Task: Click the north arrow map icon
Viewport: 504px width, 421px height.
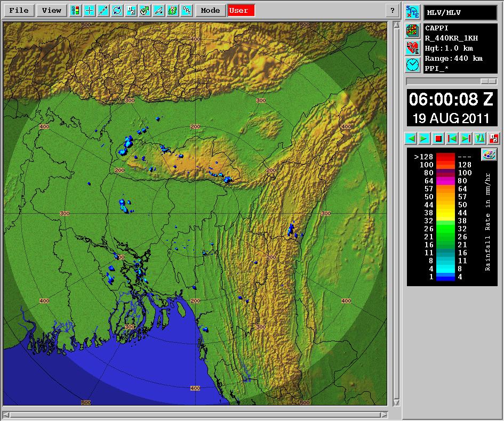Action: pos(173,10)
